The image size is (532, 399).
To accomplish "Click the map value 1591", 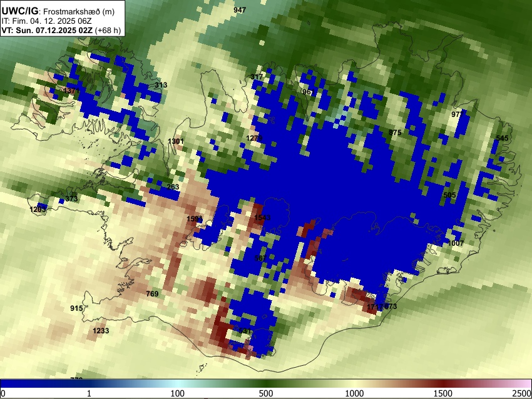I will pos(195,219).
